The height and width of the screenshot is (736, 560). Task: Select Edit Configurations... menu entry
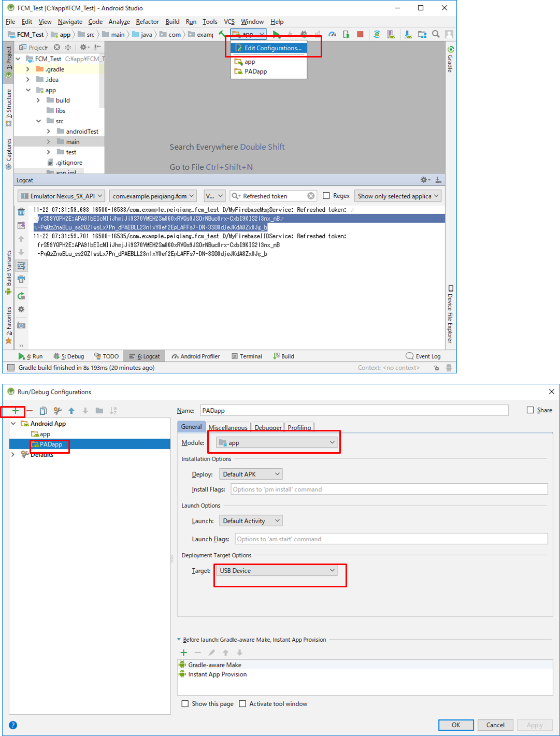click(x=268, y=48)
